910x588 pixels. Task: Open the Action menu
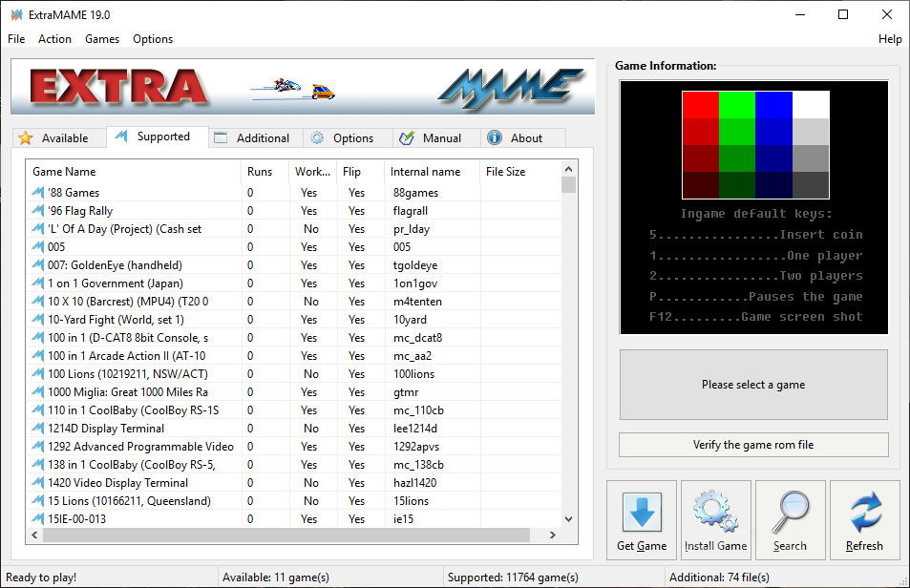[54, 39]
